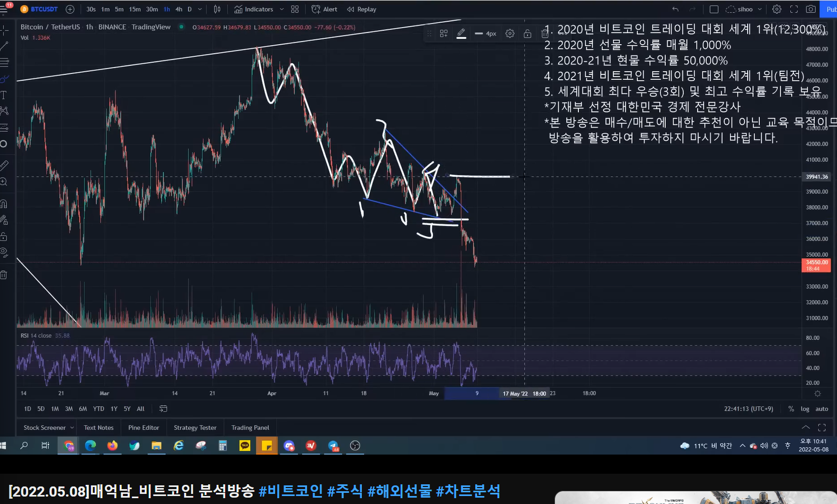
Task: Create a new Alert
Action: pyautogui.click(x=325, y=9)
